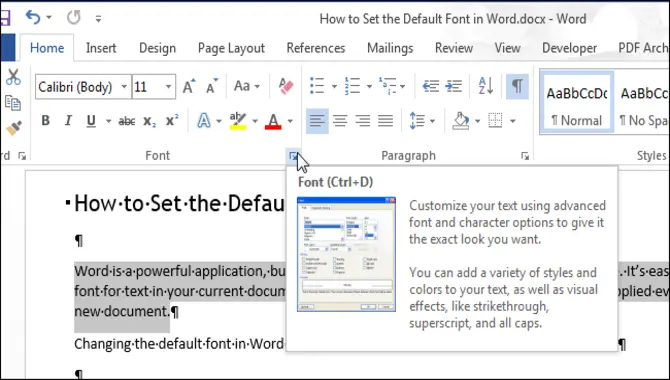Center align the text

[x=340, y=121]
